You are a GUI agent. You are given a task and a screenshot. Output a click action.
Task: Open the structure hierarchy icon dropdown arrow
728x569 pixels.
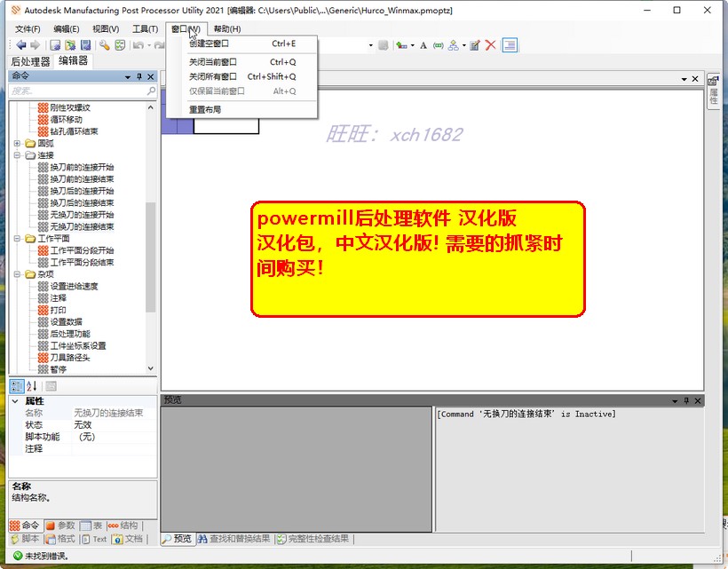coord(463,45)
